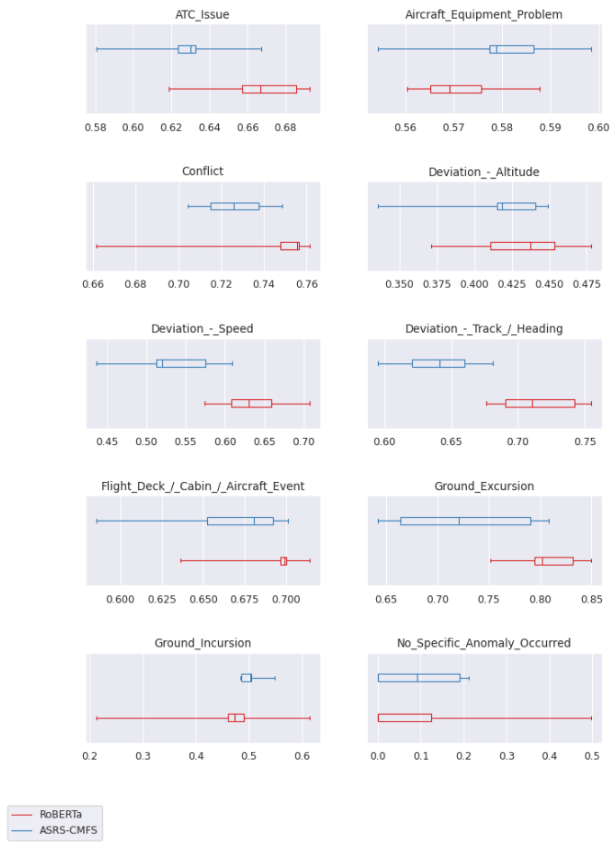Select the Conflict plot title
616x849 pixels.
[x=202, y=171]
